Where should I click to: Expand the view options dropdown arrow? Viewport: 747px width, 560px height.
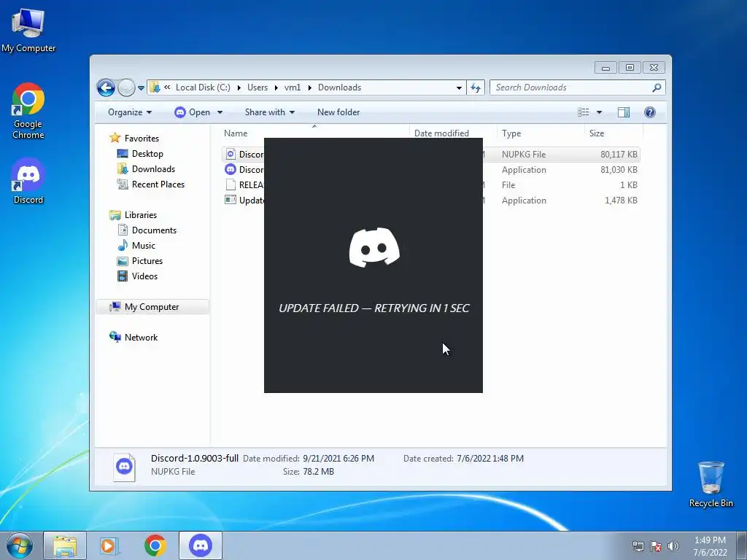click(600, 112)
